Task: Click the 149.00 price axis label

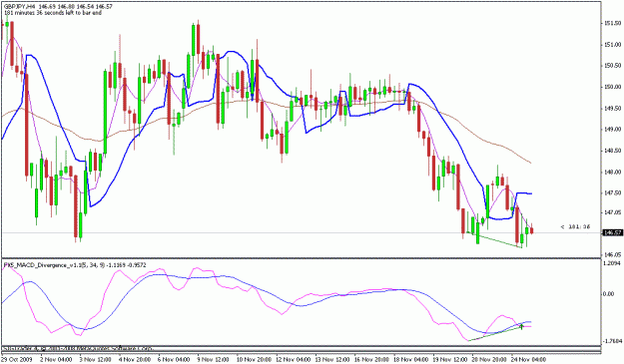Action: pos(613,130)
